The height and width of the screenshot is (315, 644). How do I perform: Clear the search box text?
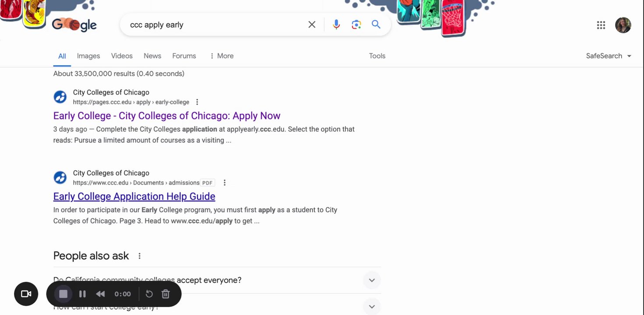pyautogui.click(x=312, y=24)
